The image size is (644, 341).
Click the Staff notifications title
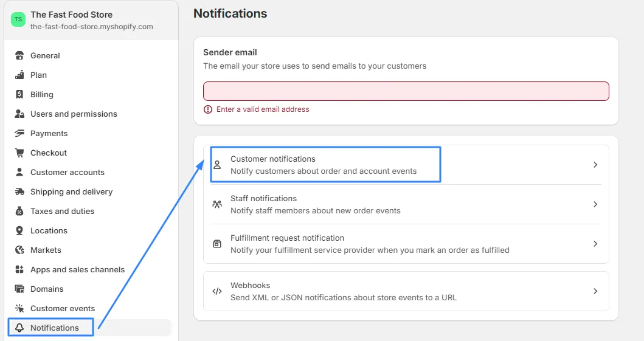(x=263, y=198)
